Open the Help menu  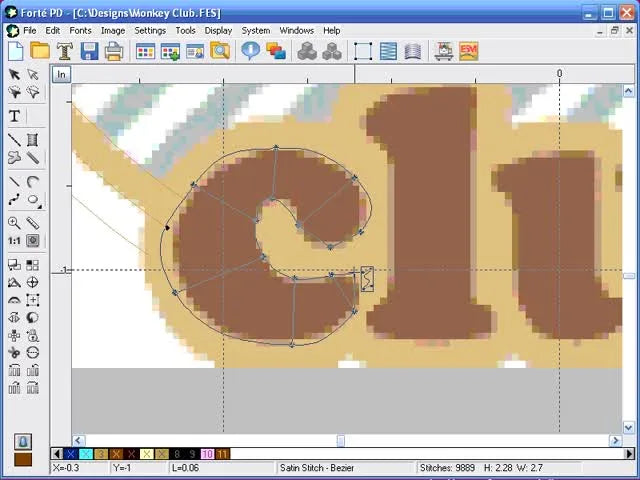pos(332,31)
